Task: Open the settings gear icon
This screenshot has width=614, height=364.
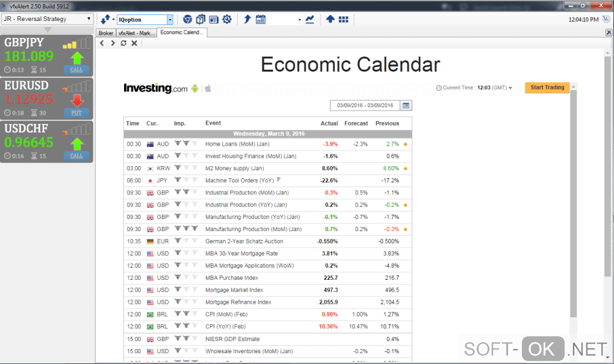Action: pyautogui.click(x=227, y=19)
